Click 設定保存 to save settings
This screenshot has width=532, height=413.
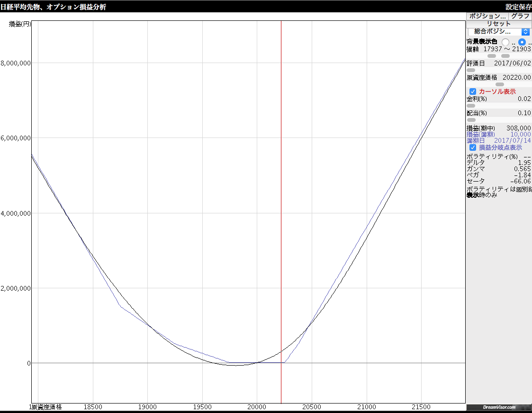pyautogui.click(x=518, y=7)
